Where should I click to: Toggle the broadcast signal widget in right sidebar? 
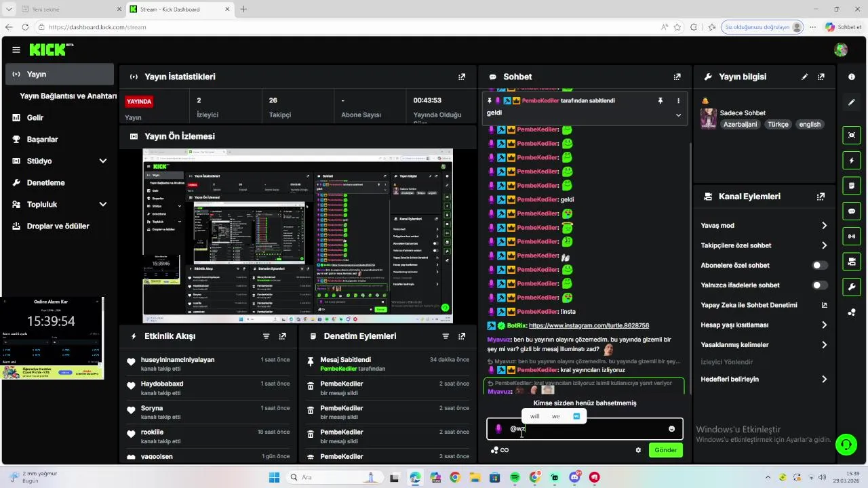(x=852, y=236)
